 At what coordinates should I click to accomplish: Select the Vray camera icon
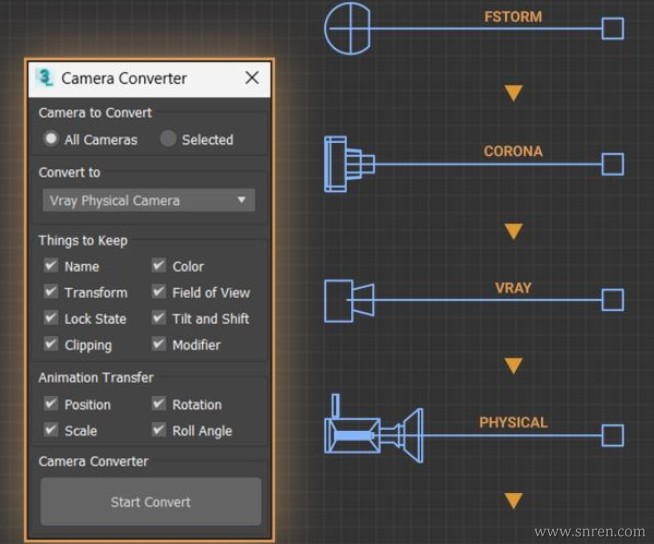point(350,300)
